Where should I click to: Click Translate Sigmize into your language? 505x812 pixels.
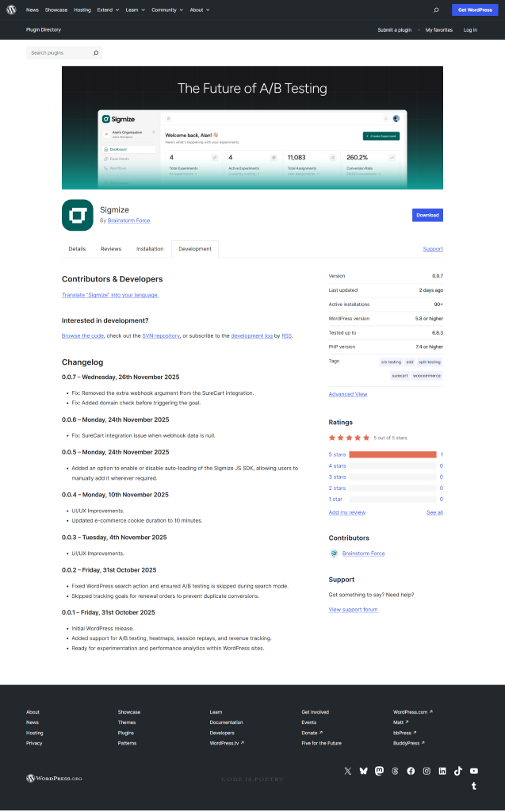tap(110, 295)
